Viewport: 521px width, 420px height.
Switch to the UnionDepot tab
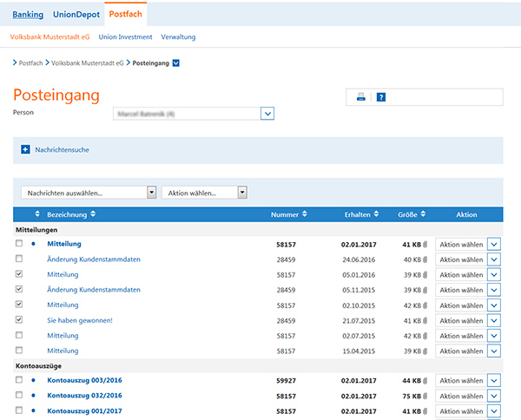pyautogui.click(x=76, y=15)
